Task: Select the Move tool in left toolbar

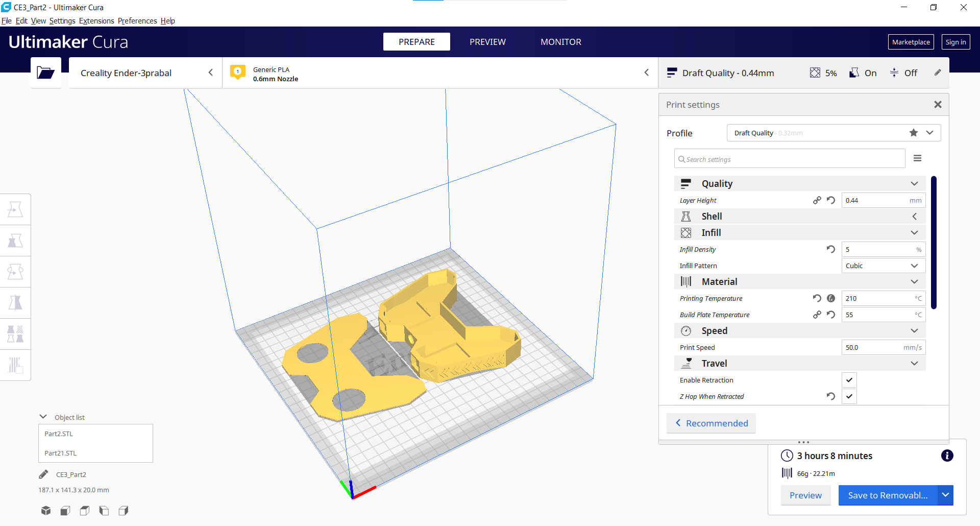Action: coord(15,209)
